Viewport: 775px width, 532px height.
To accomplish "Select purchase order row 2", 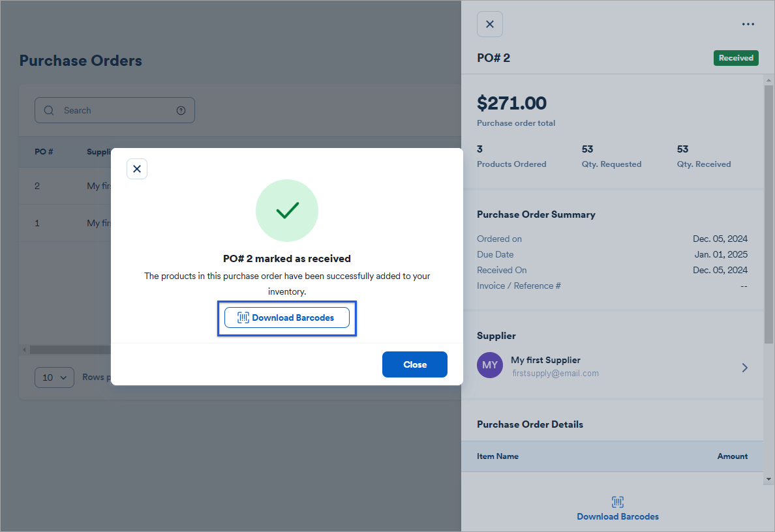I will point(37,186).
